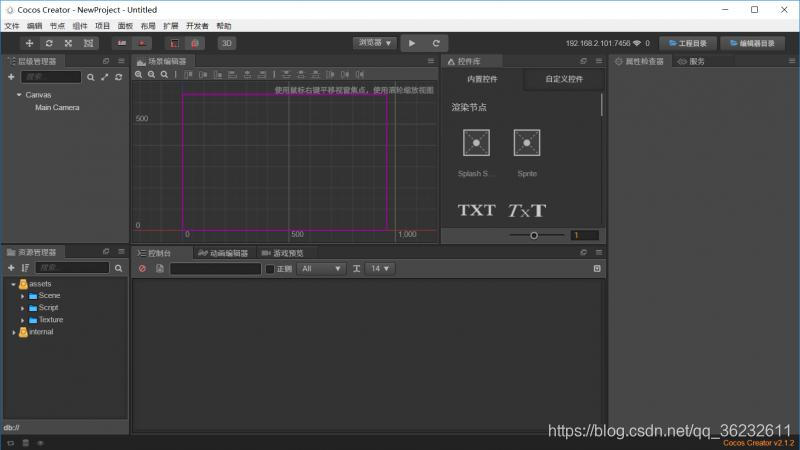Open the 编辑器目录 editor folder
This screenshot has width=800, height=450.
coord(752,43)
